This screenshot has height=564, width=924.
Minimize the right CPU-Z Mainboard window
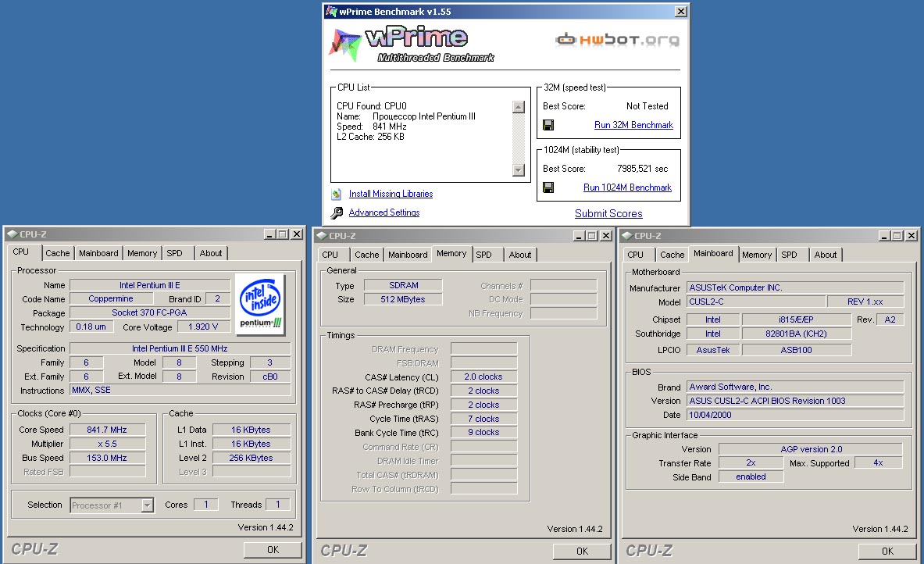[x=884, y=236]
